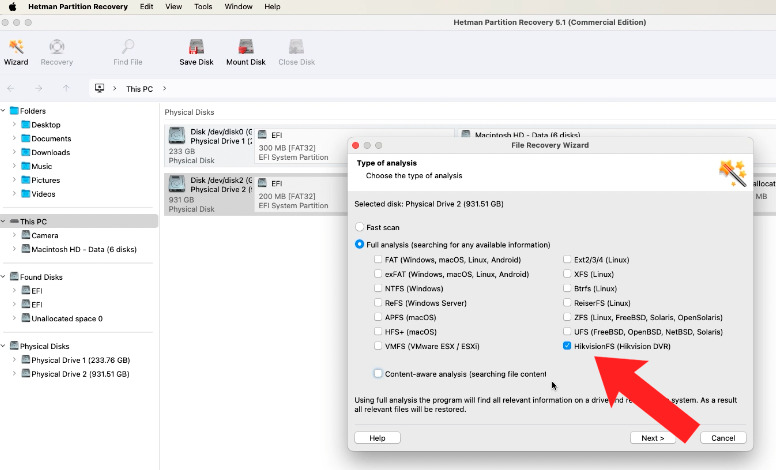Open the Tools menu

(203, 6)
